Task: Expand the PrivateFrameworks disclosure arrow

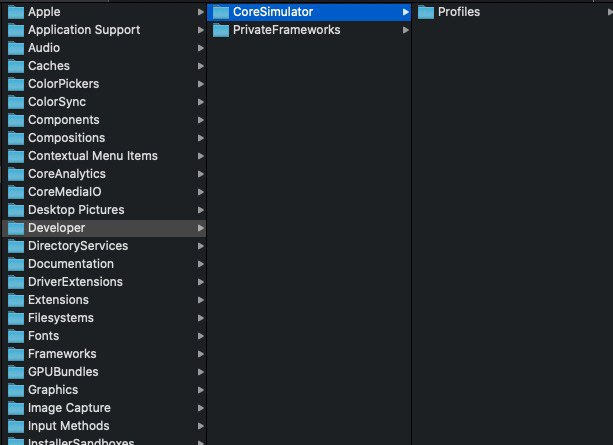Action: point(406,30)
